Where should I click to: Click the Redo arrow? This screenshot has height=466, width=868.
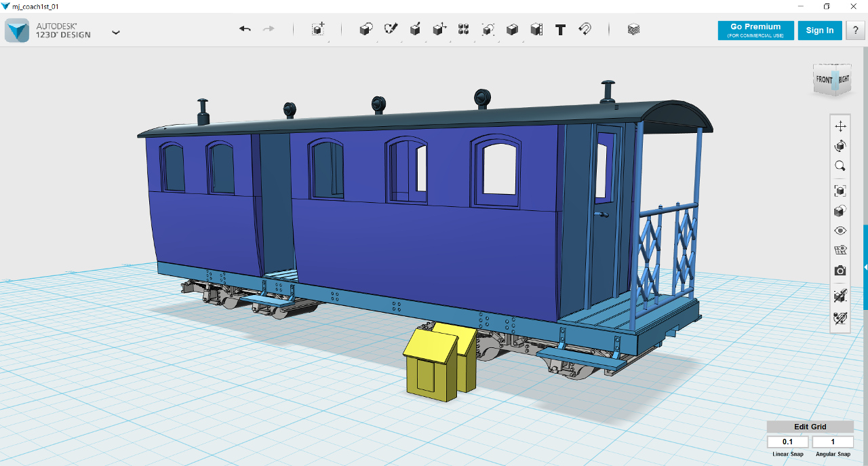click(x=269, y=29)
